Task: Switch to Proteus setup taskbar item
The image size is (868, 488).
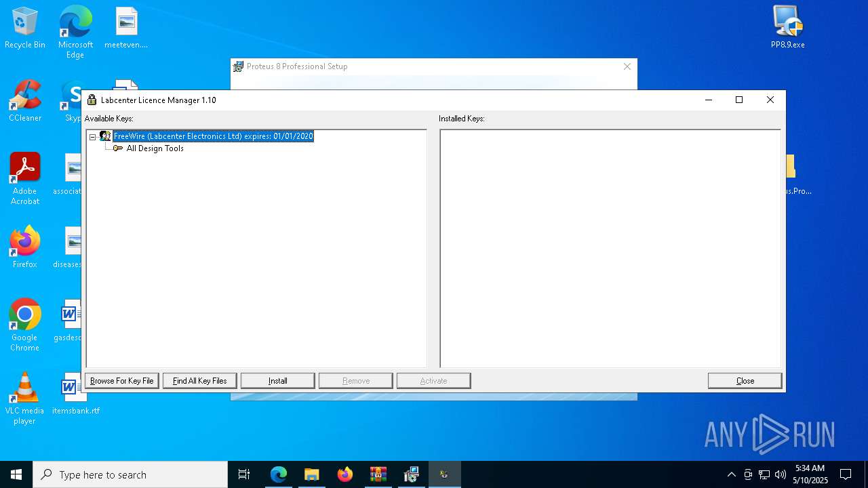Action: pyautogui.click(x=412, y=474)
